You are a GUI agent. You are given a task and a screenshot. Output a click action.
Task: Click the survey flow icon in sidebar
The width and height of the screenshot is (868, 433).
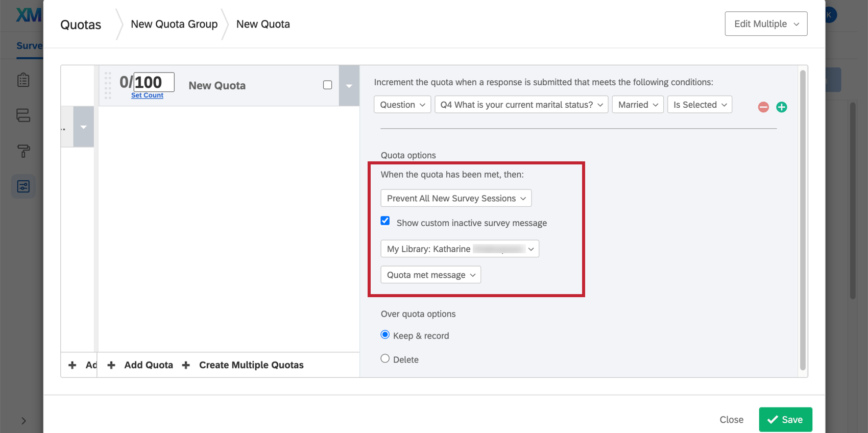click(23, 115)
